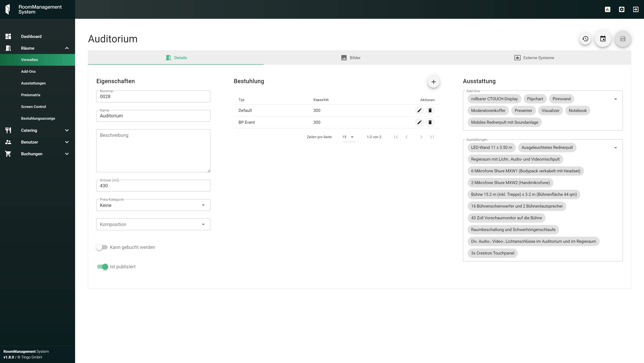
Task: Turn off the 'Ist publiziert' switch
Action: click(x=102, y=267)
